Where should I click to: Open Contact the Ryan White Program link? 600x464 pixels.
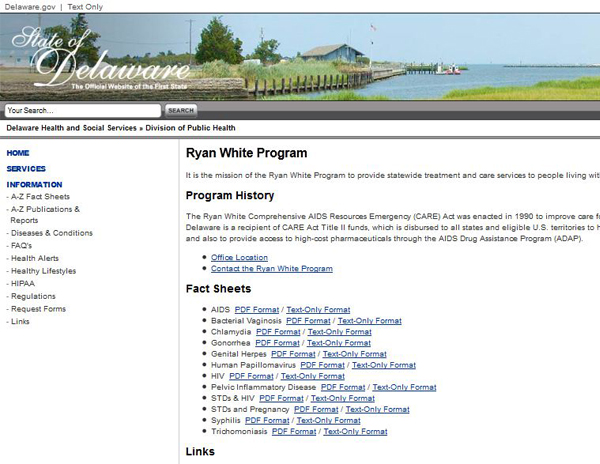pos(272,269)
